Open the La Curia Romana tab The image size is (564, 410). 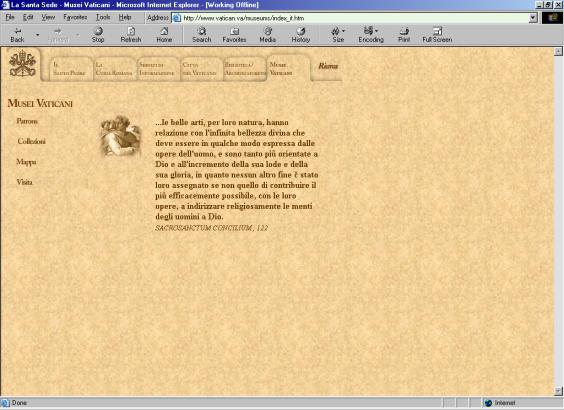point(114,69)
